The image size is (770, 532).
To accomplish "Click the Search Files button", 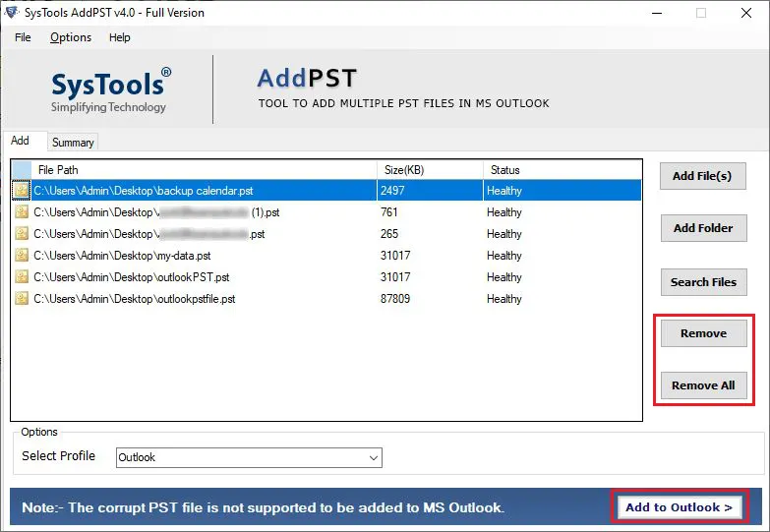I will [703, 282].
